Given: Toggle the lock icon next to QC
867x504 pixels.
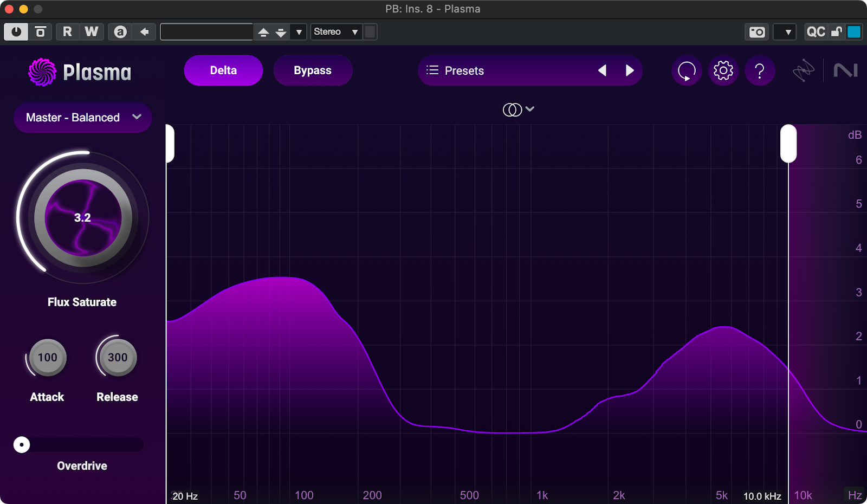Looking at the screenshot, I should pyautogui.click(x=837, y=32).
